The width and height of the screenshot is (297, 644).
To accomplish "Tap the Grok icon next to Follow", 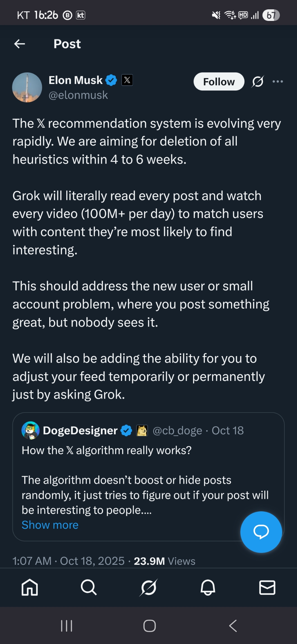I will click(258, 81).
